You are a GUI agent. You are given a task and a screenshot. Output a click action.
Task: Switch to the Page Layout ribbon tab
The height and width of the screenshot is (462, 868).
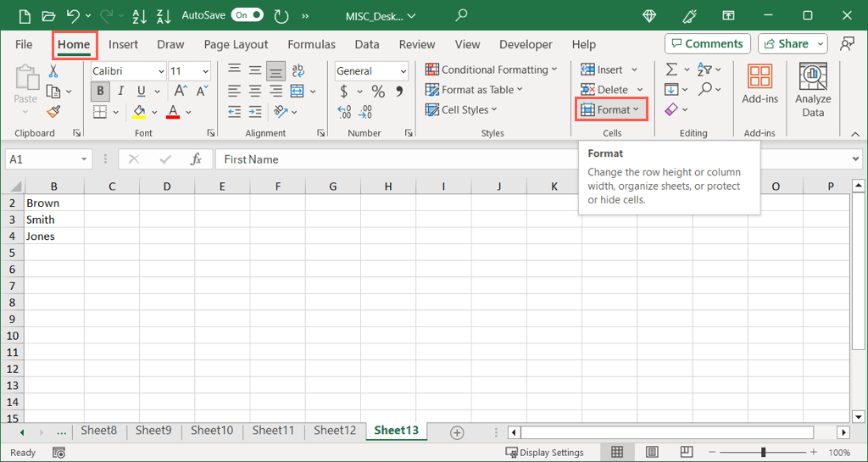(236, 44)
